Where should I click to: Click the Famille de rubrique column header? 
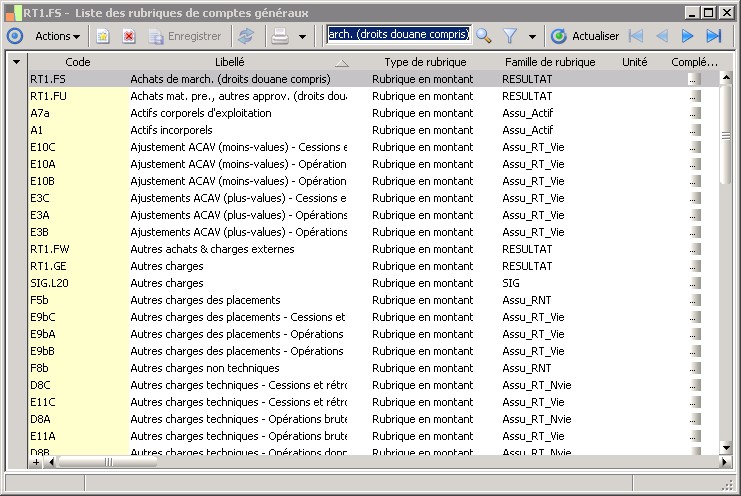549,62
